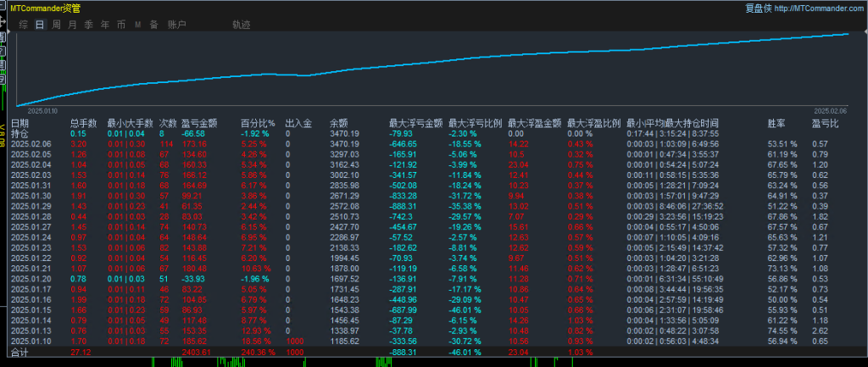Screen dimensions: 868x367
Task: Click the win rate 74.55 %
Action: [782, 331]
